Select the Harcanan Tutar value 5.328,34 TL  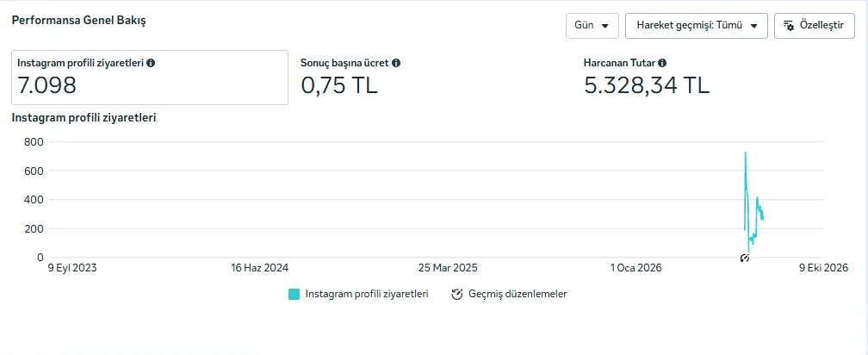click(647, 85)
